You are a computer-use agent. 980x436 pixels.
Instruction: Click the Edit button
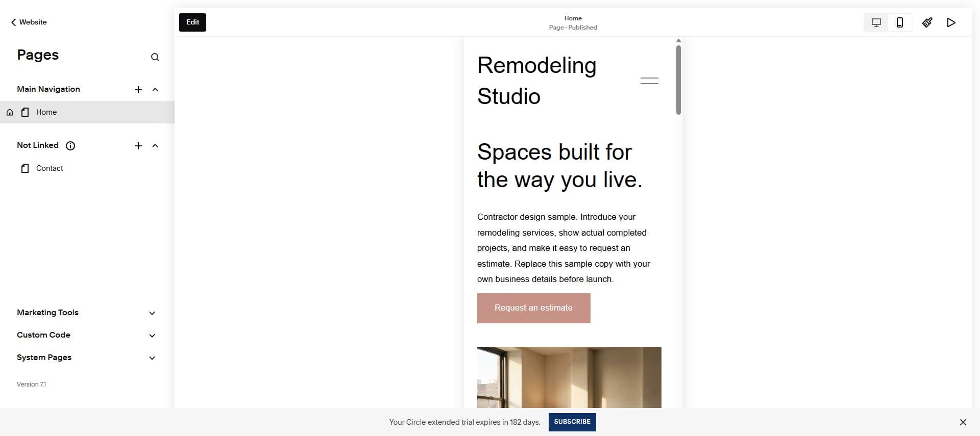click(x=192, y=22)
